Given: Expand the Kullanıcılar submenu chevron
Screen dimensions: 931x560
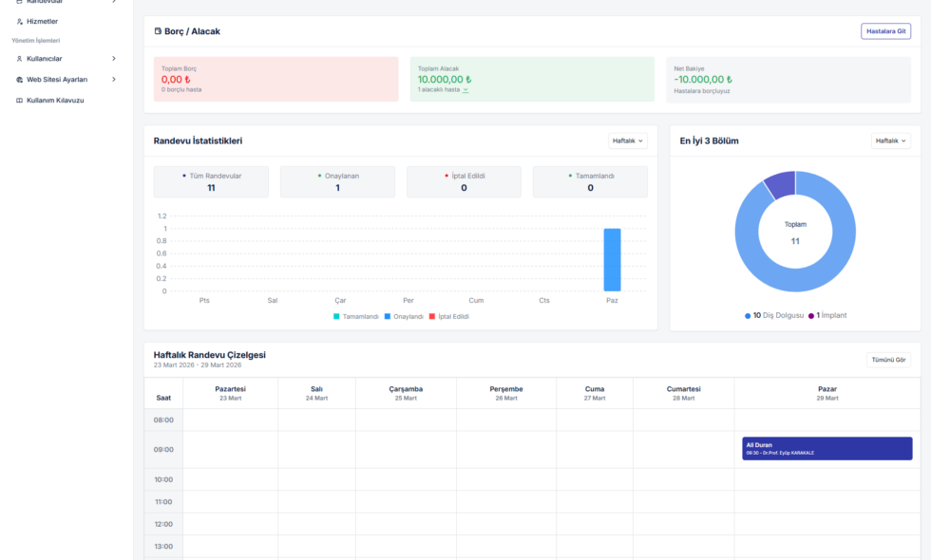Looking at the screenshot, I should pyautogui.click(x=114, y=59).
